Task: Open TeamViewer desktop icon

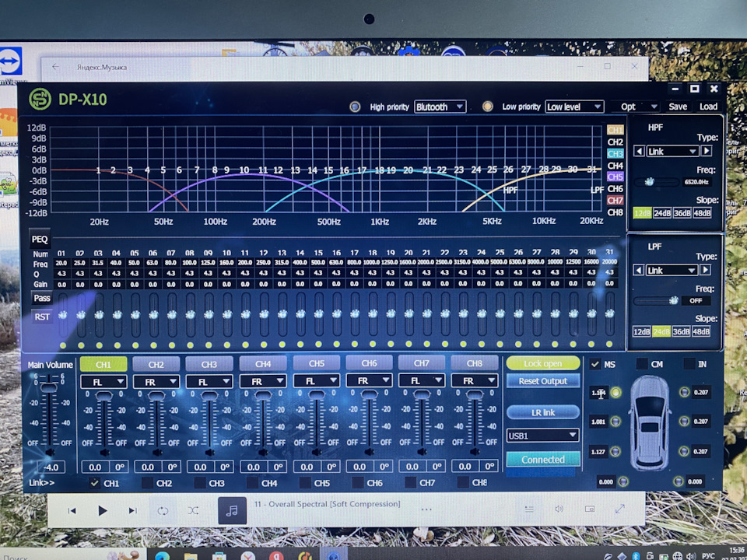Action: [10, 61]
